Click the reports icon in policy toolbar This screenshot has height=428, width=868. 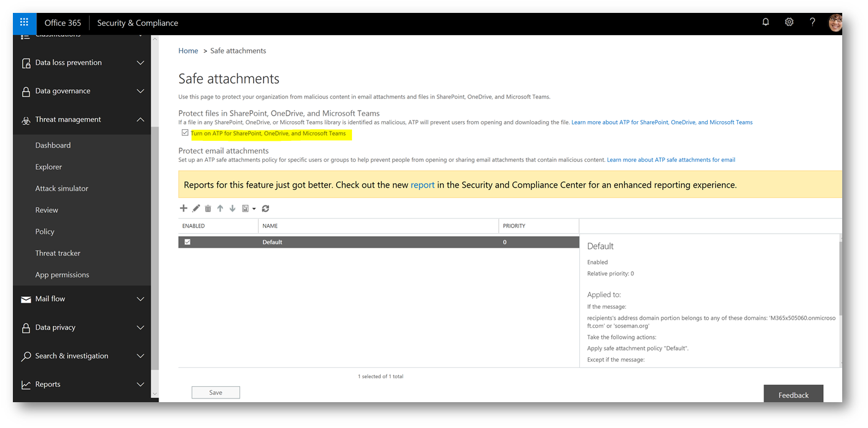245,208
